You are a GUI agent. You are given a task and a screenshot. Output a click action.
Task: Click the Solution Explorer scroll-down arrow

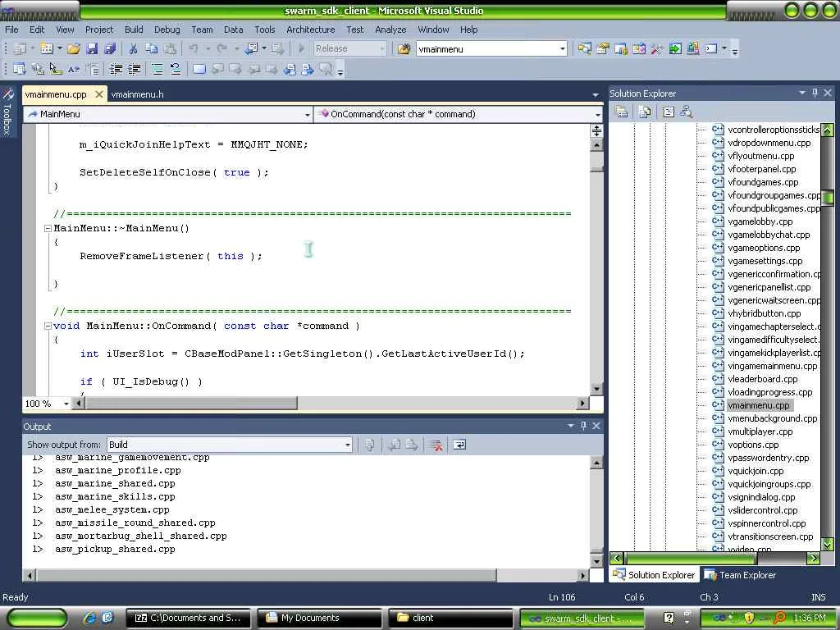tap(828, 545)
